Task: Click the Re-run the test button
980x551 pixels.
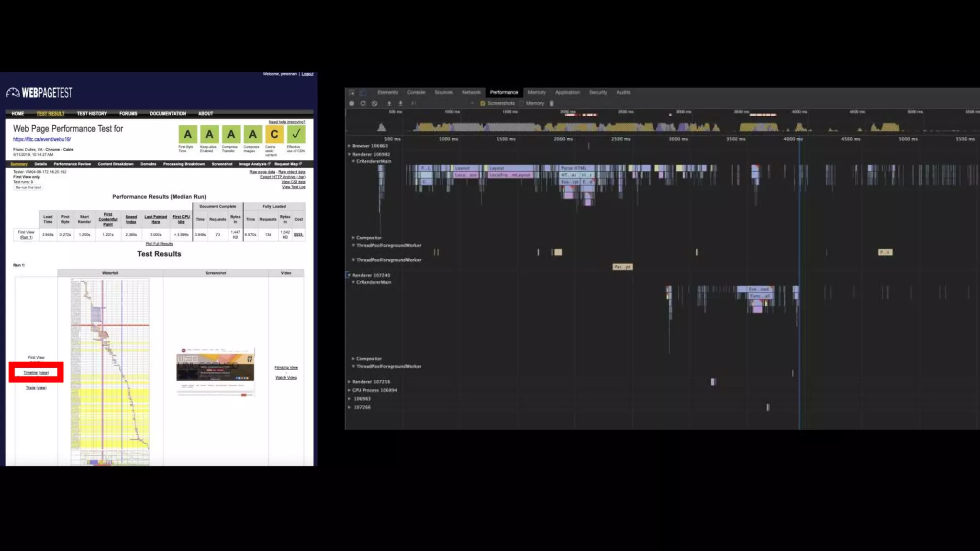Action: 28,187
